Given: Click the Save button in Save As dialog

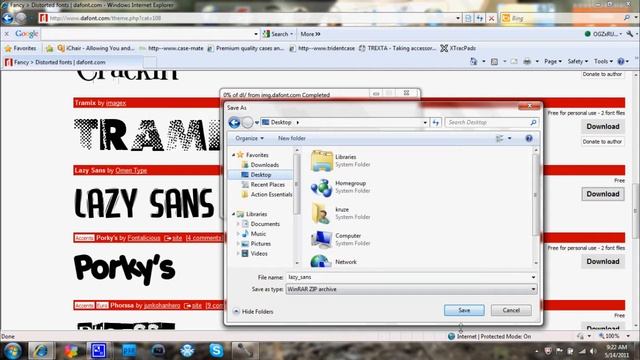Looking at the screenshot, I should pyautogui.click(x=464, y=310).
